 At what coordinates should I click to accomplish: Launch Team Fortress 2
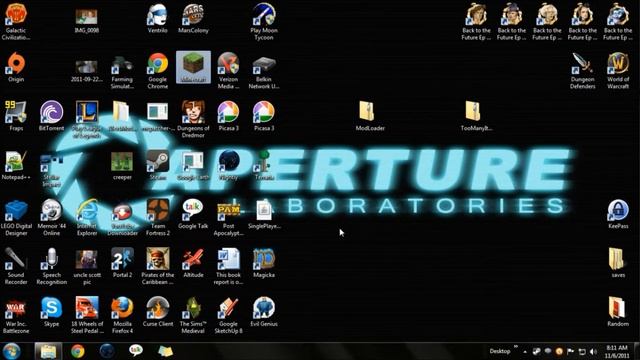[158, 218]
